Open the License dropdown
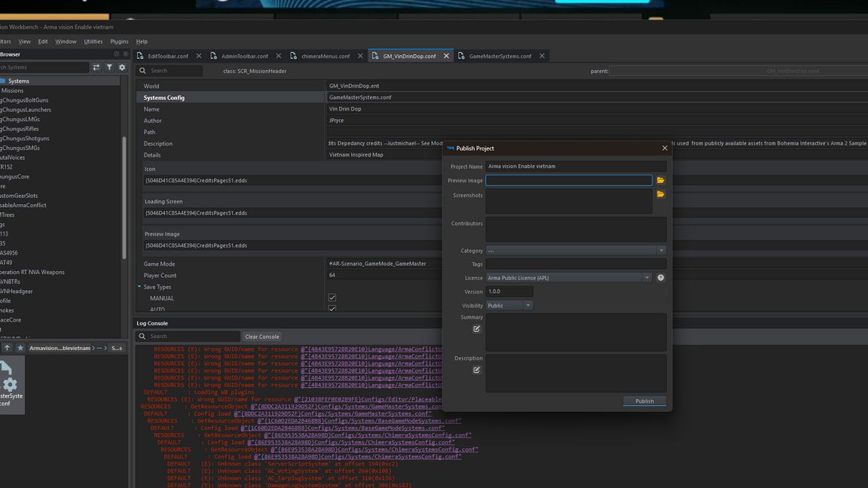 click(568, 278)
